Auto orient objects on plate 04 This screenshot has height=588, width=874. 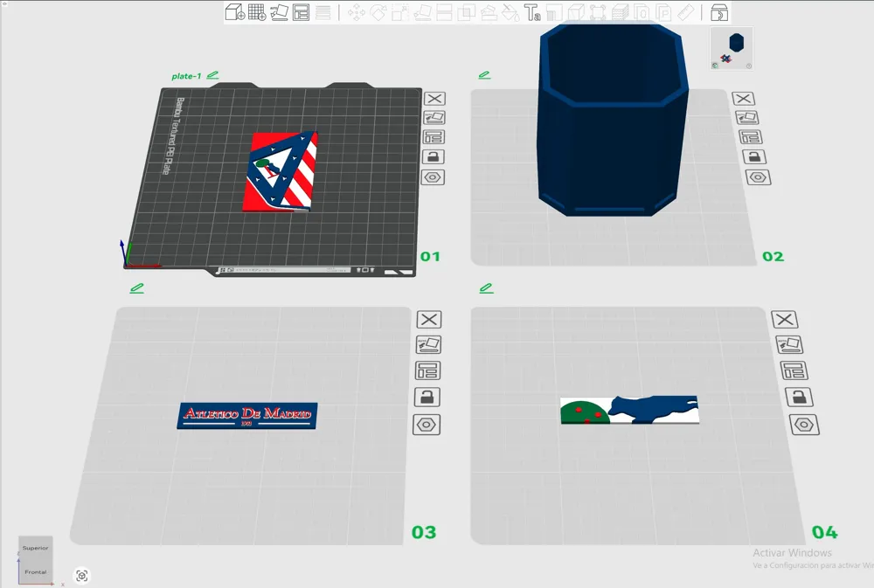pos(789,344)
